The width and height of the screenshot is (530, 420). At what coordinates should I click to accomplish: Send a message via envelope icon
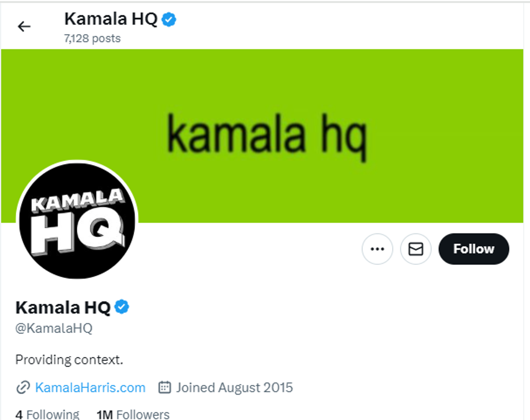(x=416, y=249)
